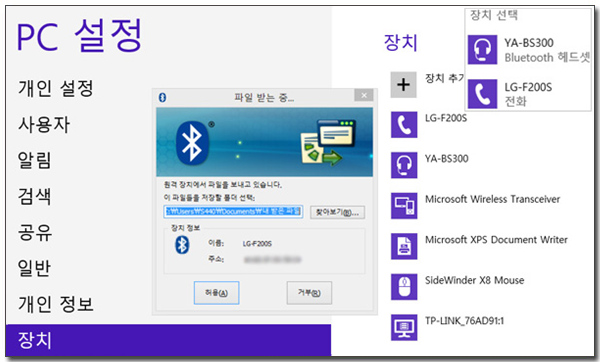Open 개인 설정 in PC settings menu

tap(56, 88)
